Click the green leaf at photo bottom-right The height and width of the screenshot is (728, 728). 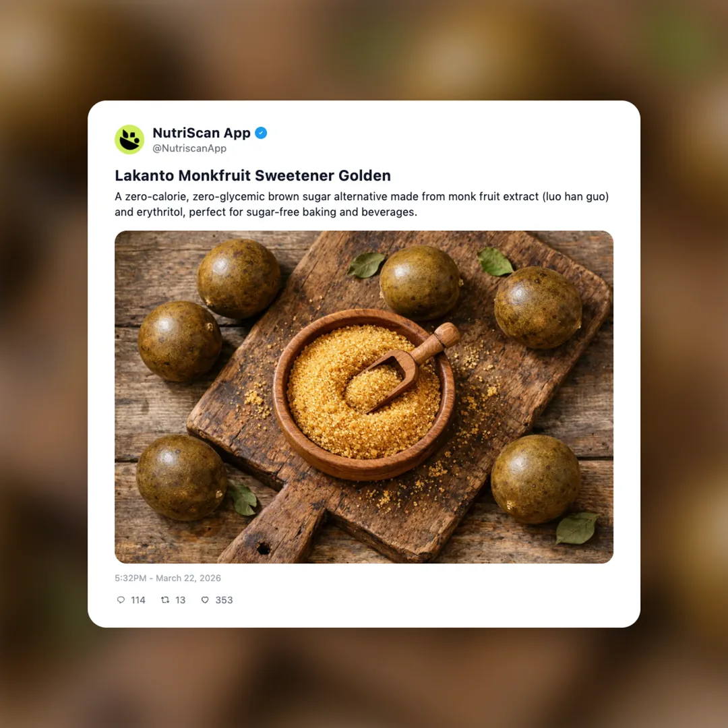point(576,528)
